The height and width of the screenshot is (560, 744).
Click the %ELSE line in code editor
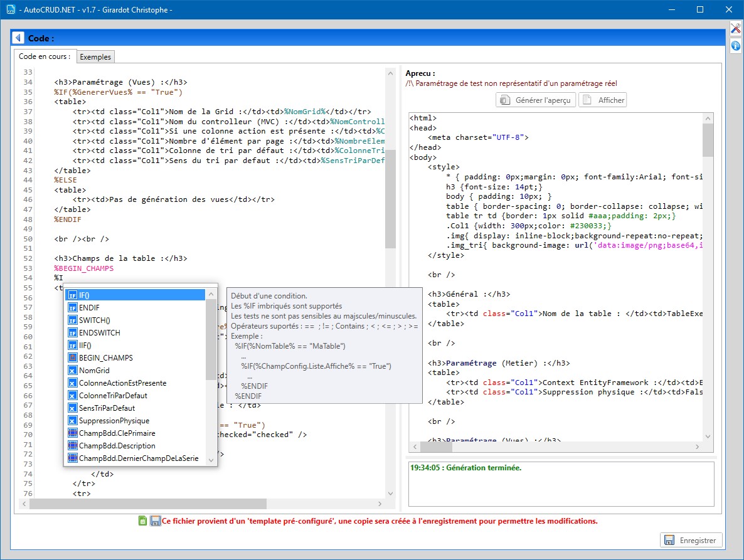[65, 180]
